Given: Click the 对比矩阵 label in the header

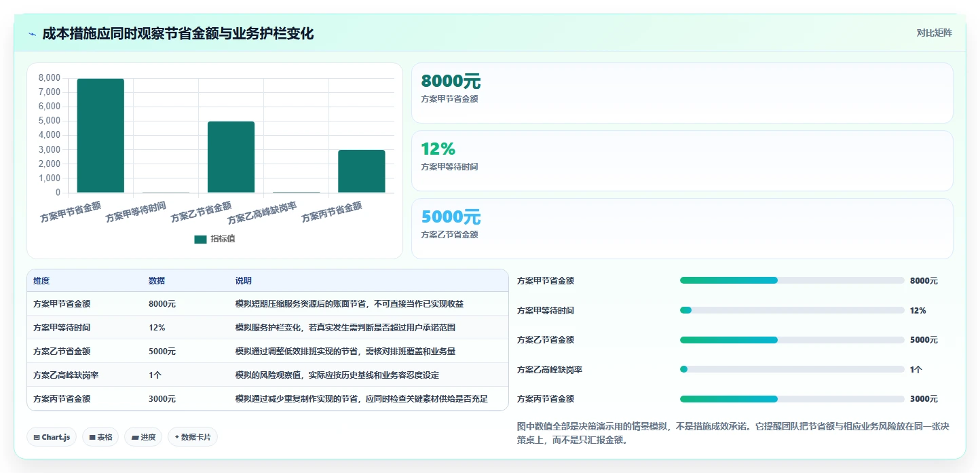Looking at the screenshot, I should pyautogui.click(x=934, y=33).
